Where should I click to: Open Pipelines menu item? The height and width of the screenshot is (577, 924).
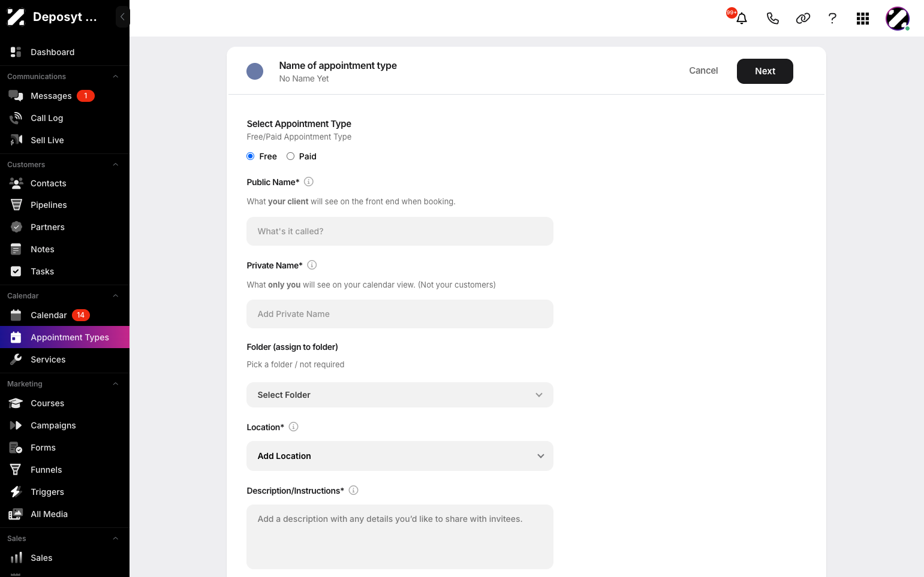pos(65,205)
